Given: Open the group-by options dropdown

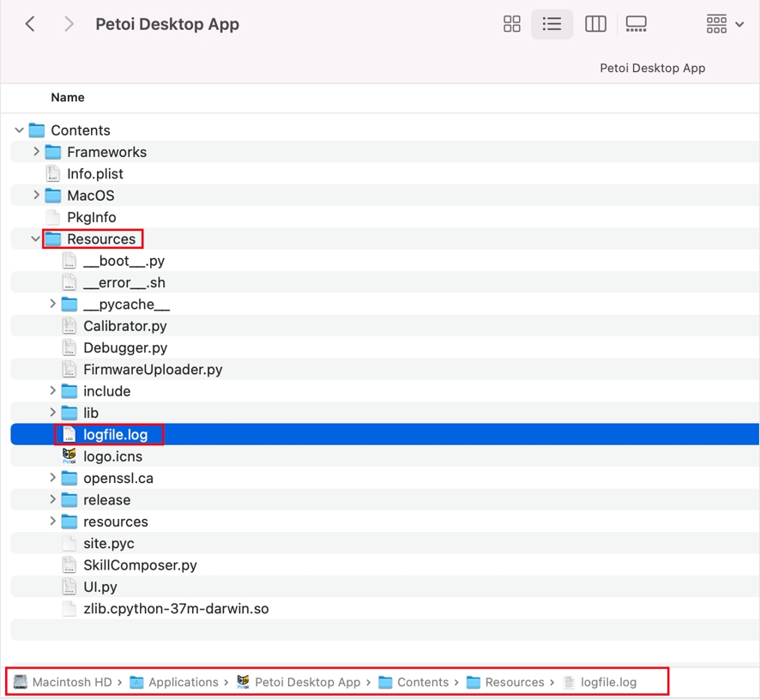Looking at the screenshot, I should pyautogui.click(x=724, y=24).
